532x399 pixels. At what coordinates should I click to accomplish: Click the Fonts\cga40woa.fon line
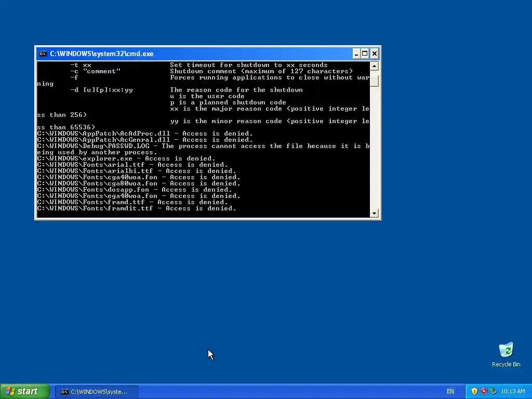coord(139,177)
